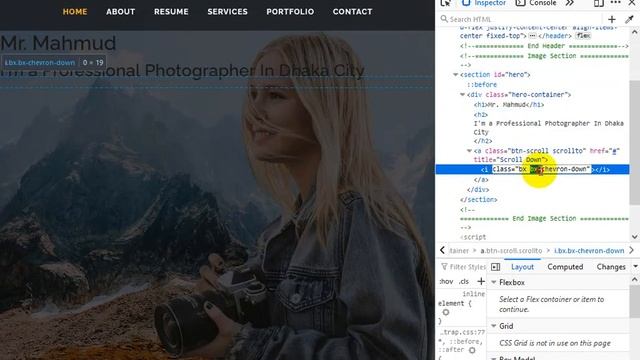
Task: Focus the Search HTML field
Action: click(x=520, y=19)
